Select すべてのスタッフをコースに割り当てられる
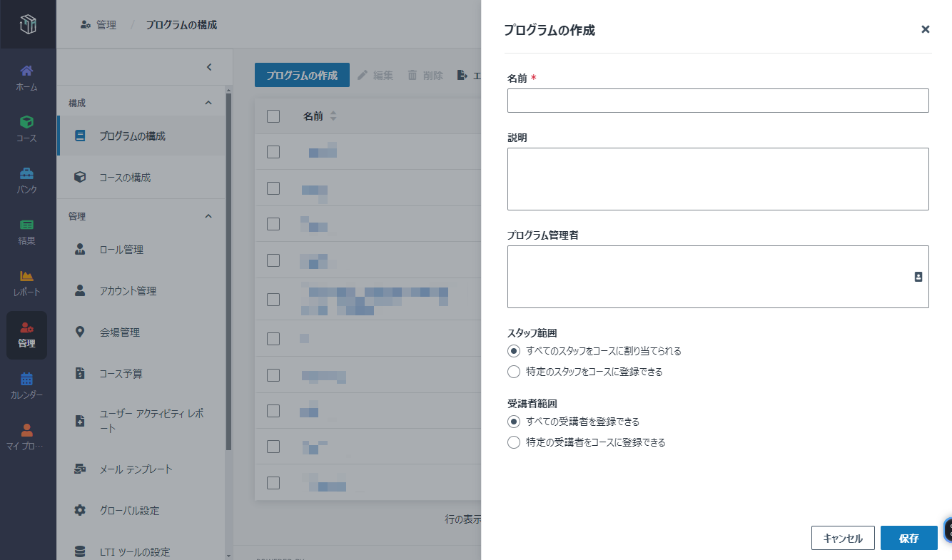The width and height of the screenshot is (952, 560). point(514,351)
